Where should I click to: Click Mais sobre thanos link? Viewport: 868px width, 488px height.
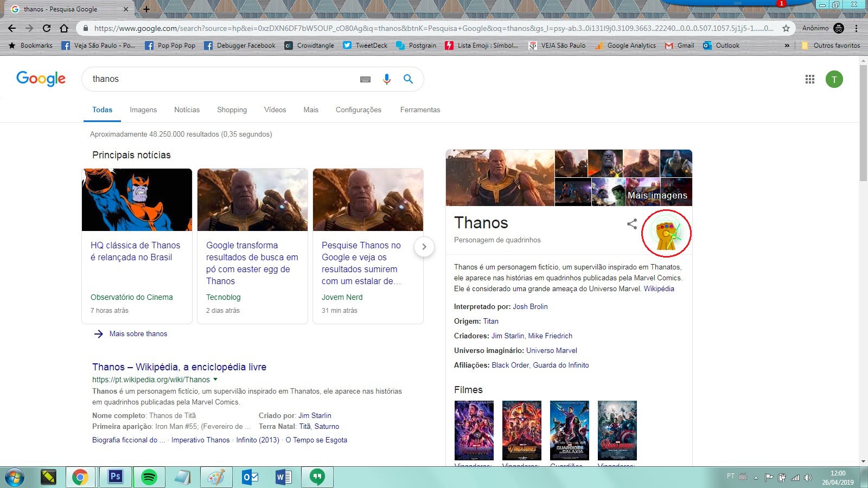[x=138, y=333]
